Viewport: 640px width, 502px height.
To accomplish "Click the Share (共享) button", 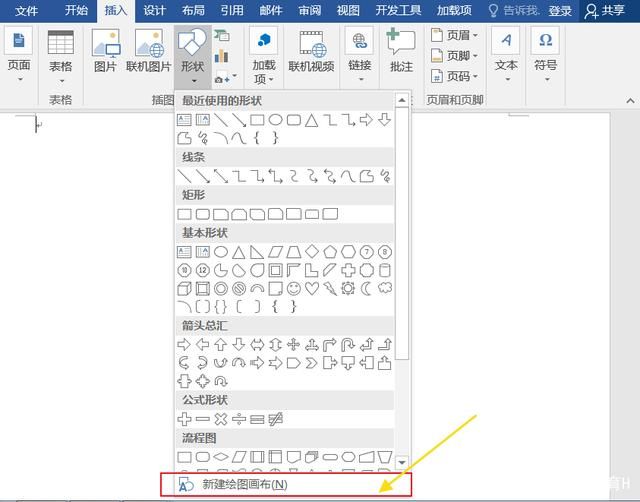I will pos(605,11).
